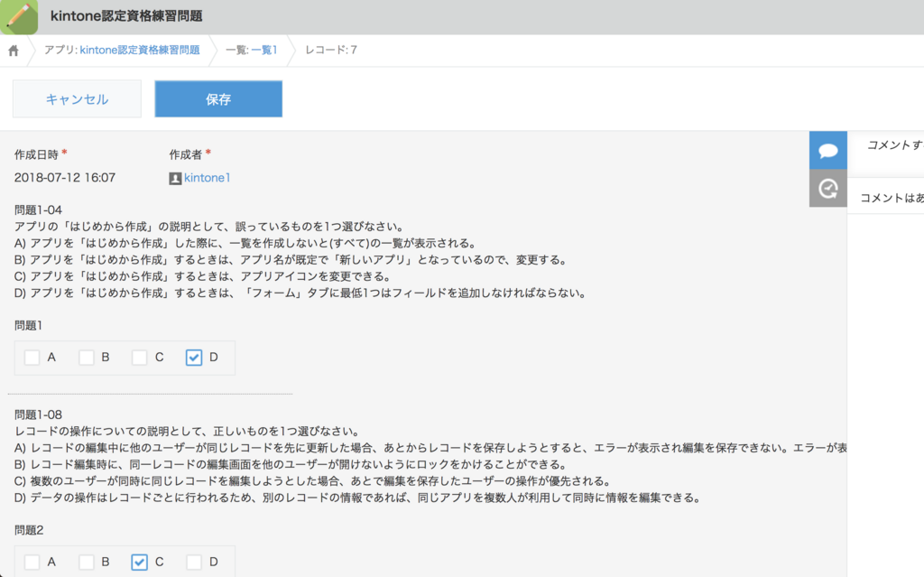Click the kintone1 user avatar icon
Screen dimensions: 924x577
[x=175, y=178]
